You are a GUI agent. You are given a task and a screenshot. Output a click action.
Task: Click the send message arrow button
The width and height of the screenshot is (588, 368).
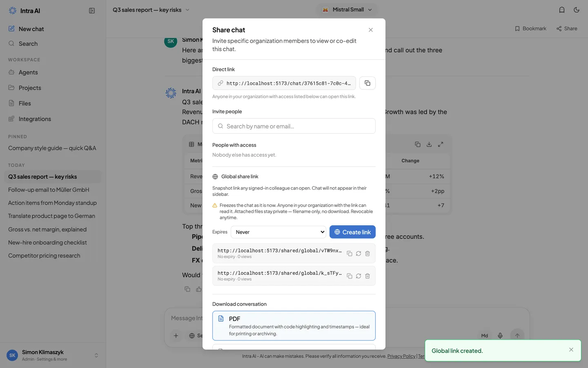pos(517,336)
